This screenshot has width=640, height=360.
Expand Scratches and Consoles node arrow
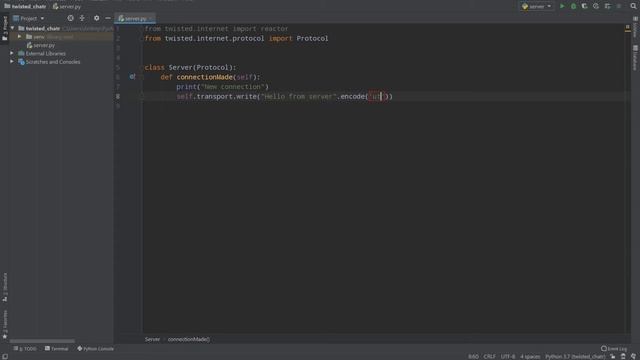(12, 62)
